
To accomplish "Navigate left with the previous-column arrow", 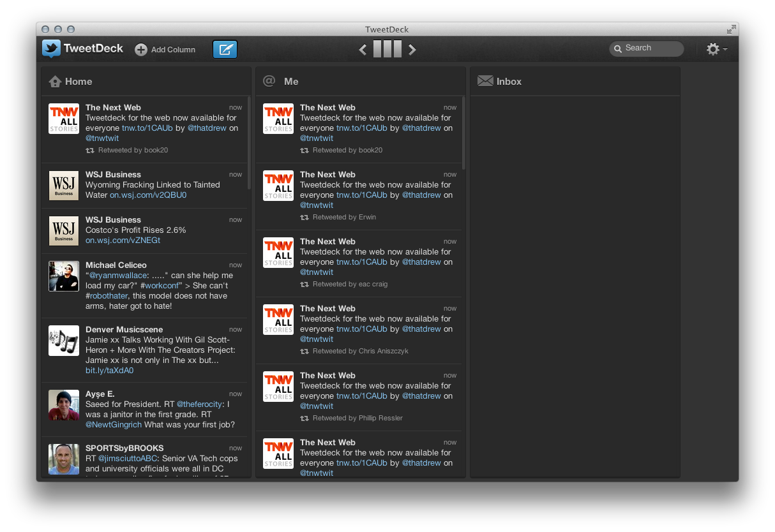I will click(363, 49).
